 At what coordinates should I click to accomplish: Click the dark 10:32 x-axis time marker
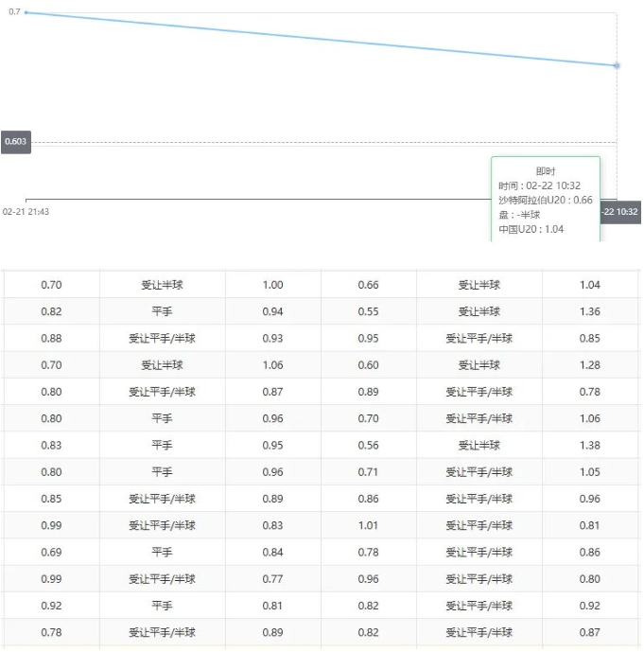619,212
